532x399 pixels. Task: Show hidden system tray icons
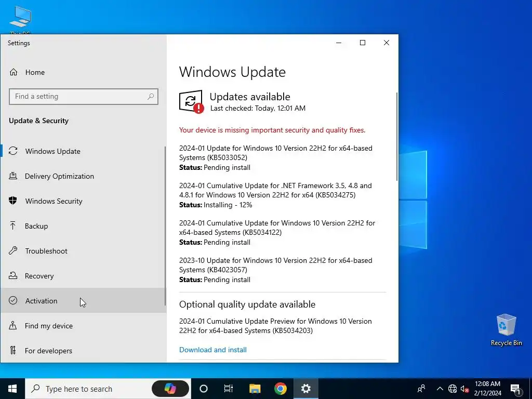coord(440,389)
